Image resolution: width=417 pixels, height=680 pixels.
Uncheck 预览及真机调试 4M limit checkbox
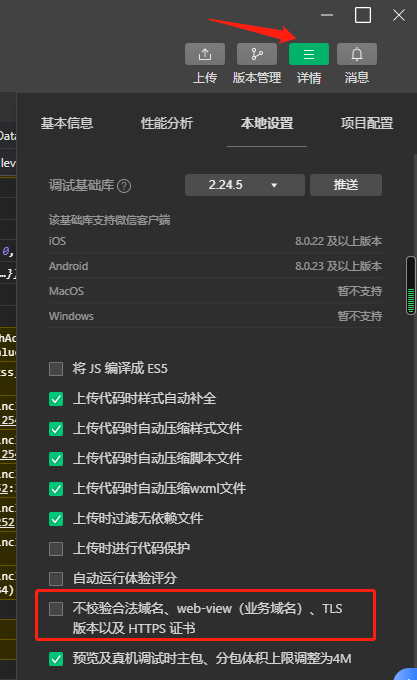(x=56, y=659)
